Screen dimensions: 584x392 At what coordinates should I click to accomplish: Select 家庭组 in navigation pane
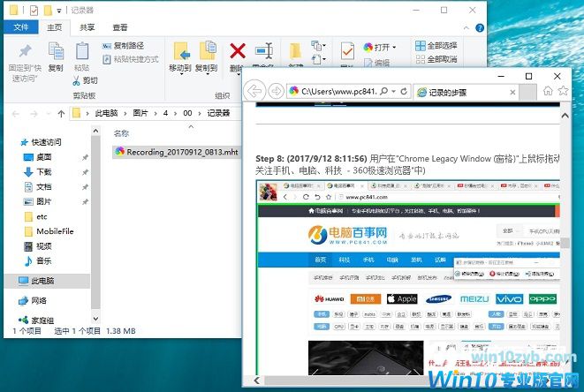click(36, 320)
